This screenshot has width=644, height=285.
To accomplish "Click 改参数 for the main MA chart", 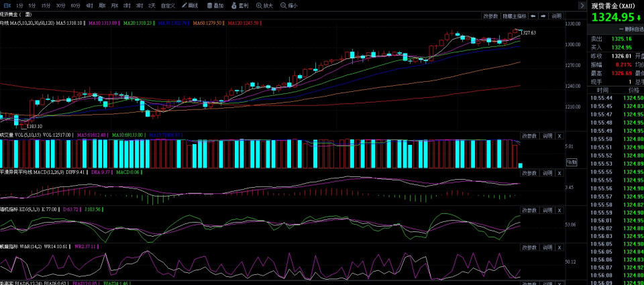I will pyautogui.click(x=491, y=15).
